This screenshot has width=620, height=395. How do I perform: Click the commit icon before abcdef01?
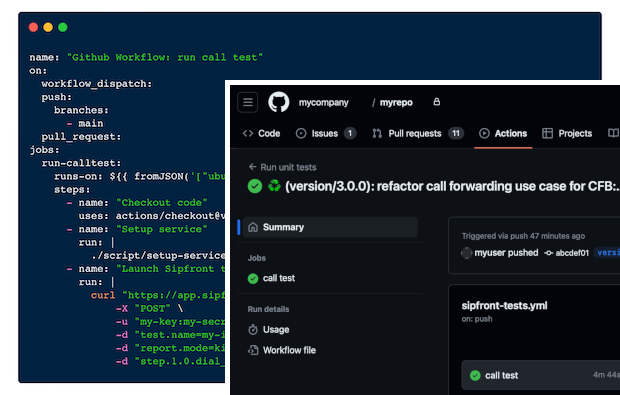click(548, 253)
